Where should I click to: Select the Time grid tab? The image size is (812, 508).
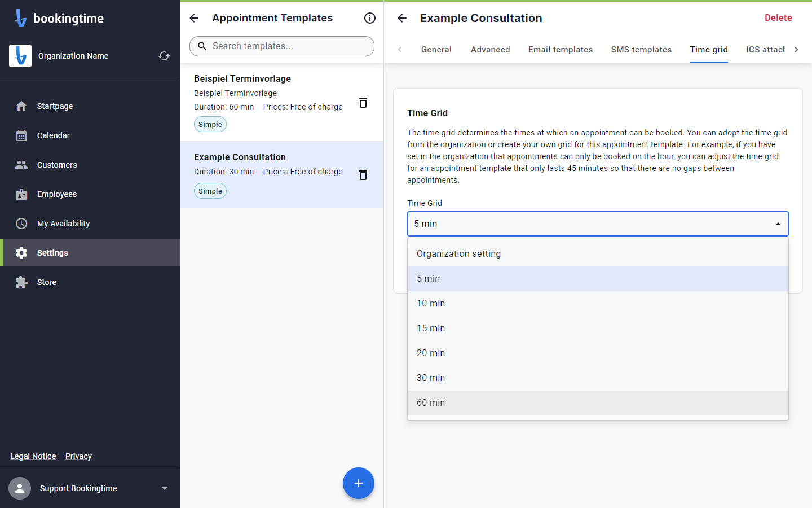(709, 50)
